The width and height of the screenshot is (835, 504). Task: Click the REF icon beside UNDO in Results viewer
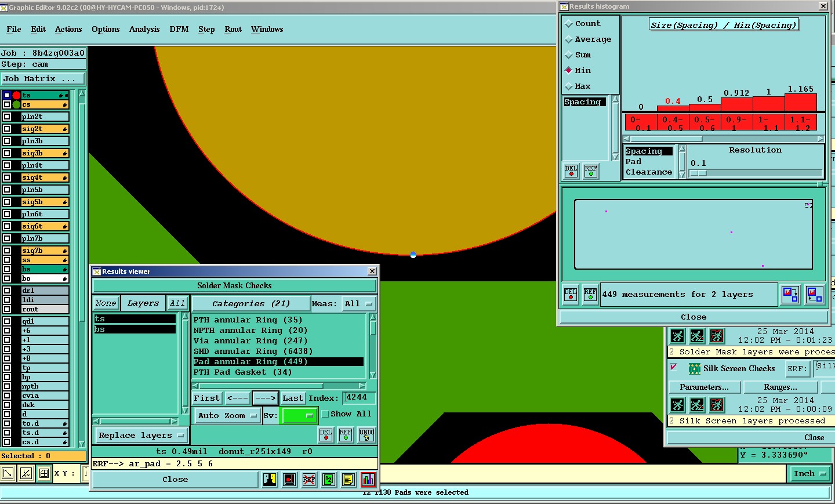pos(346,434)
